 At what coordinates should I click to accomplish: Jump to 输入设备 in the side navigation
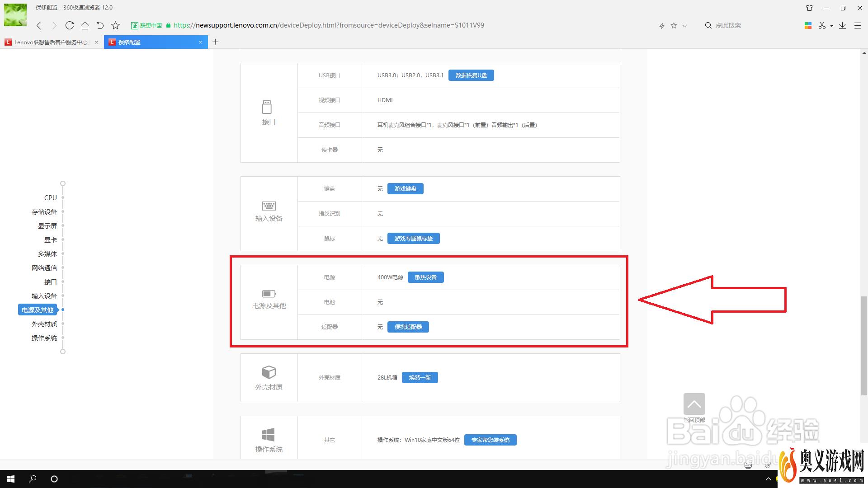(x=44, y=296)
